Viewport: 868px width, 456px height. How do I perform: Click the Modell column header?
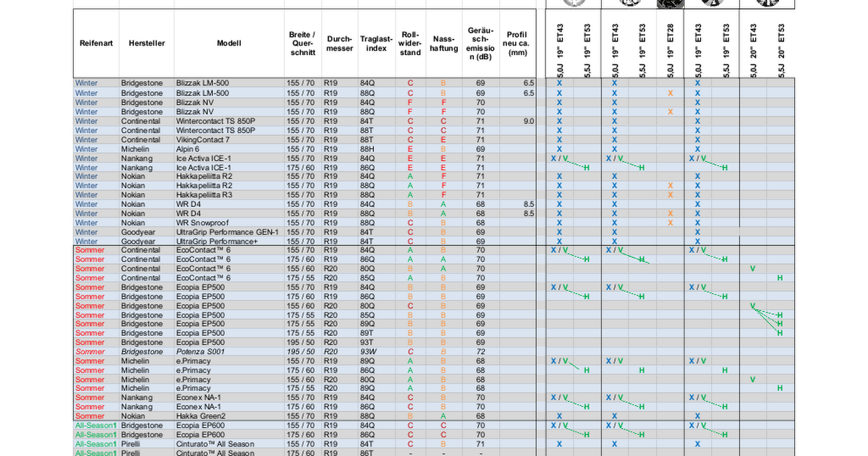(229, 43)
